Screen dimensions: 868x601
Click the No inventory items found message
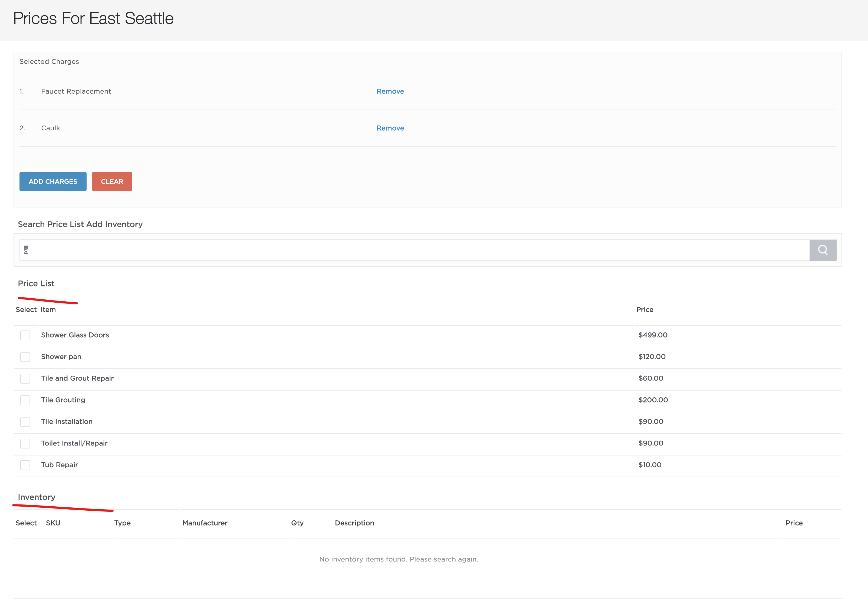click(x=399, y=559)
